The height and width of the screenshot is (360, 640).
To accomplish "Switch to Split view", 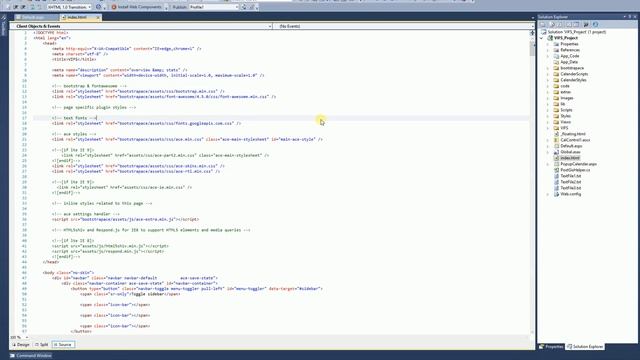I will 42,345.
